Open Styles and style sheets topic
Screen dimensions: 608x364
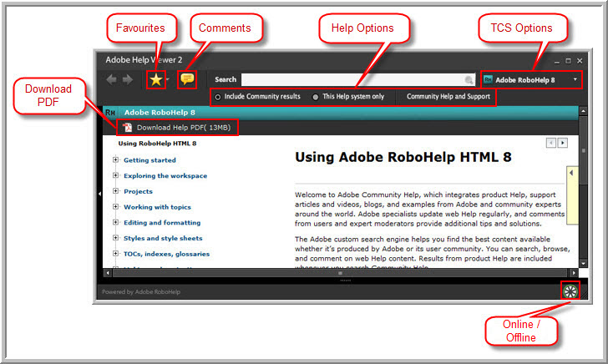[163, 239]
